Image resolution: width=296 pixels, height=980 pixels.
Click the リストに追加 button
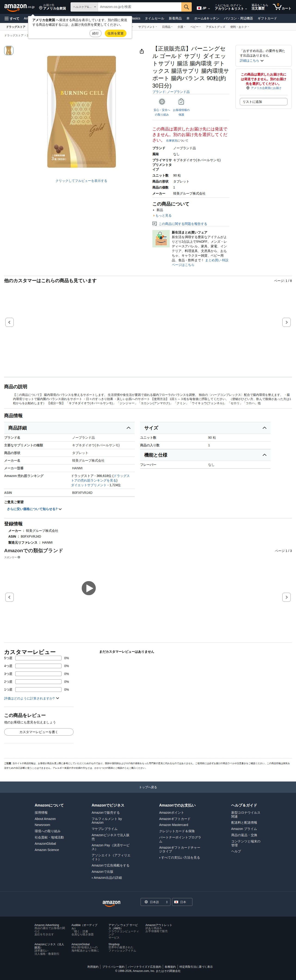click(x=263, y=102)
